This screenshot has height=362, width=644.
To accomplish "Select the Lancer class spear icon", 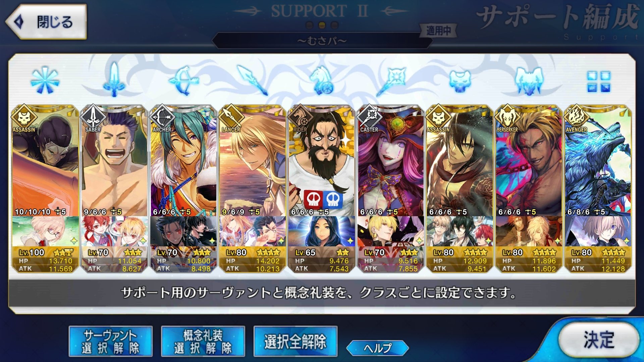I will (252, 80).
